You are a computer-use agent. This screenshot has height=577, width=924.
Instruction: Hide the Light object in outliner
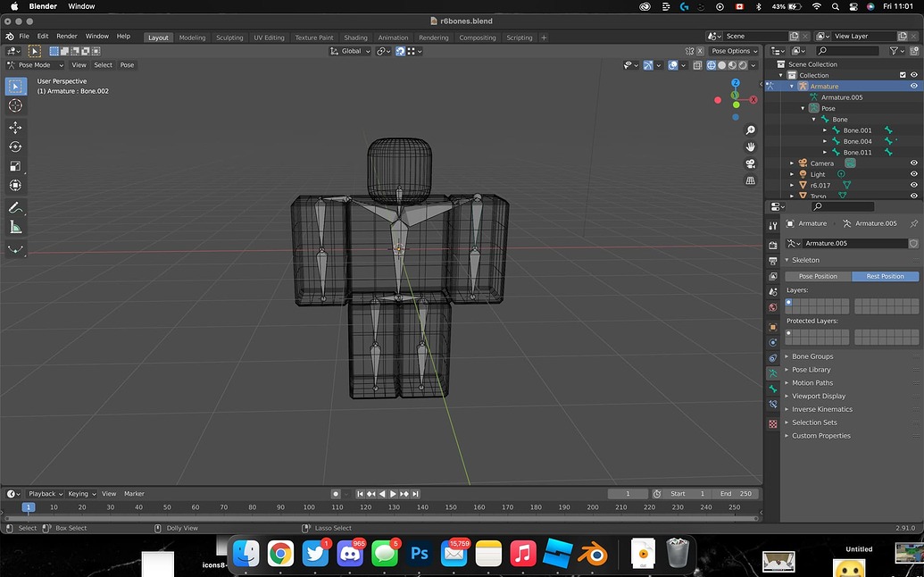click(914, 174)
